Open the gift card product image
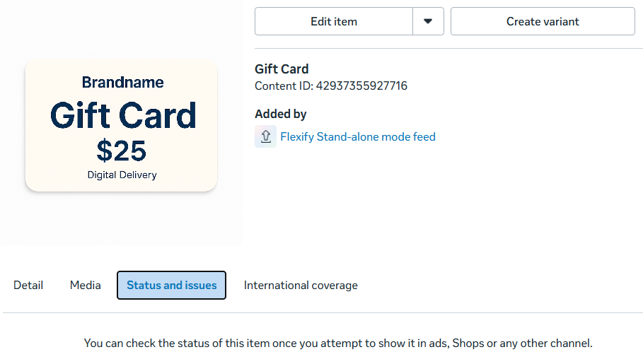Screen dimensions: 643x364 pos(122,125)
